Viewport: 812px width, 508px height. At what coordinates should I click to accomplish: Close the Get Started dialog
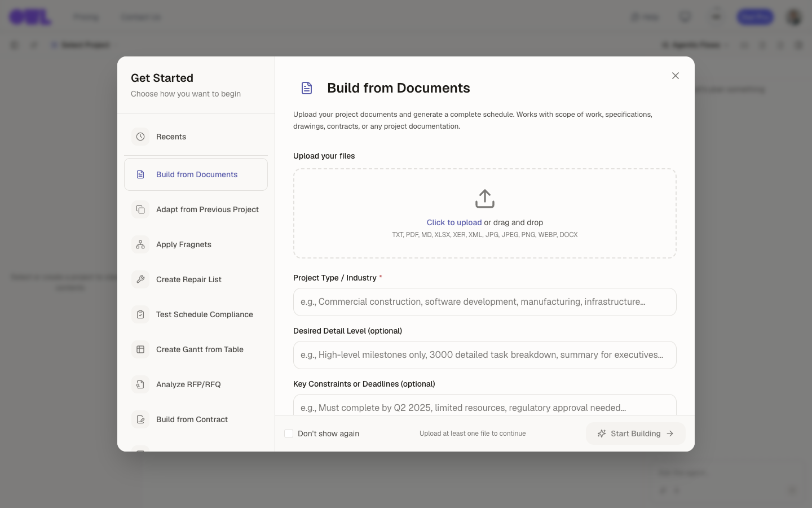point(676,76)
